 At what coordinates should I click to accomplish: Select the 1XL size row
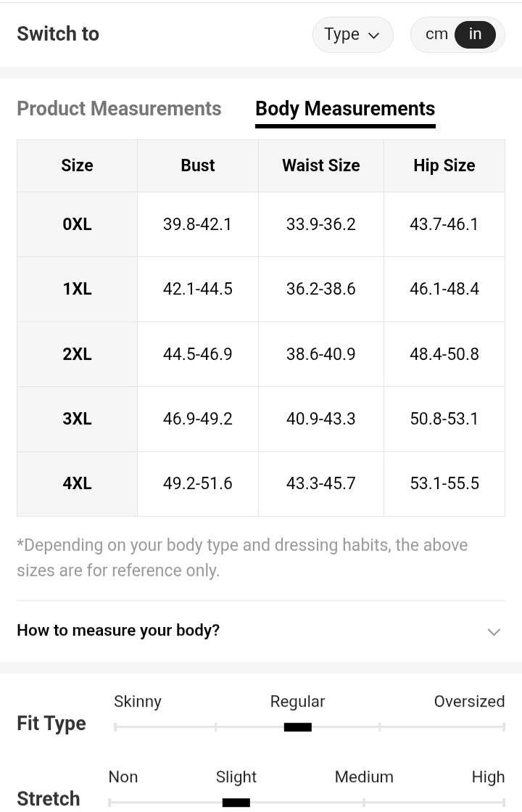pyautogui.click(x=77, y=289)
